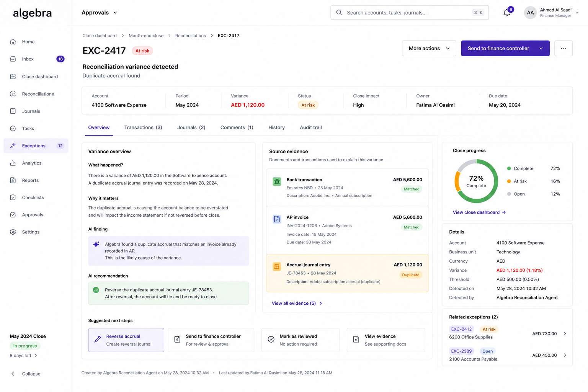The width and height of the screenshot is (588, 392).
Task: Click the Bank transaction bank icon
Action: [x=277, y=181]
